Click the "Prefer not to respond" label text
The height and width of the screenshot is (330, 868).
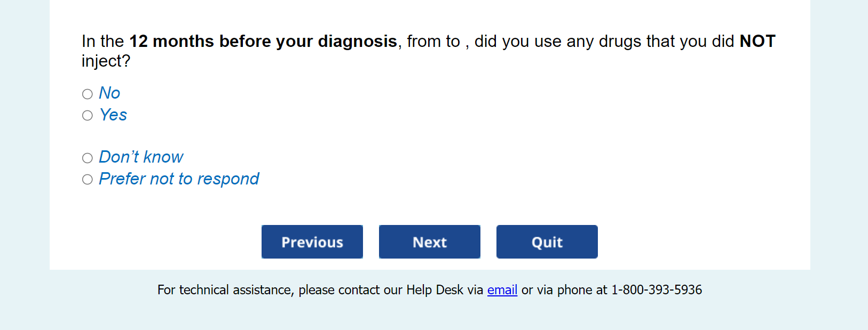(x=179, y=179)
